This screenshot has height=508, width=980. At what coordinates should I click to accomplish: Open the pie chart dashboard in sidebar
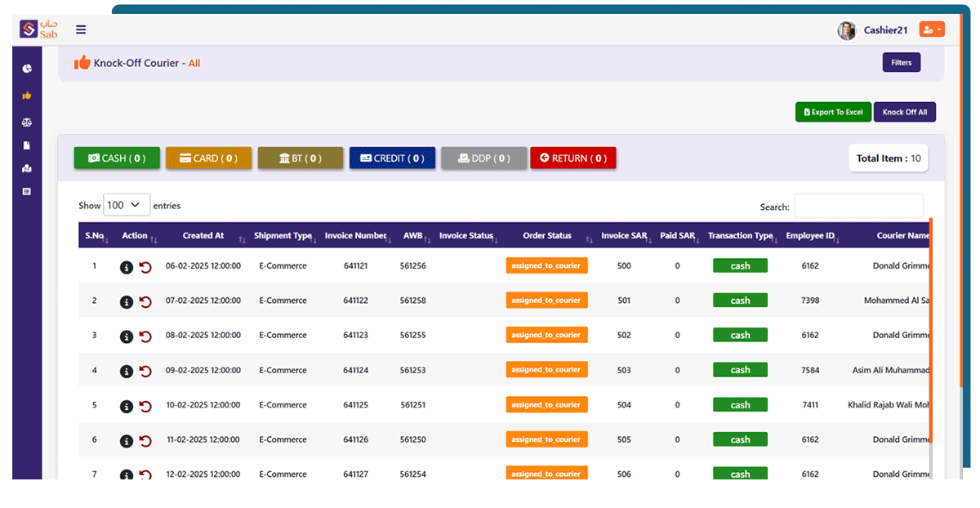pos(27,69)
